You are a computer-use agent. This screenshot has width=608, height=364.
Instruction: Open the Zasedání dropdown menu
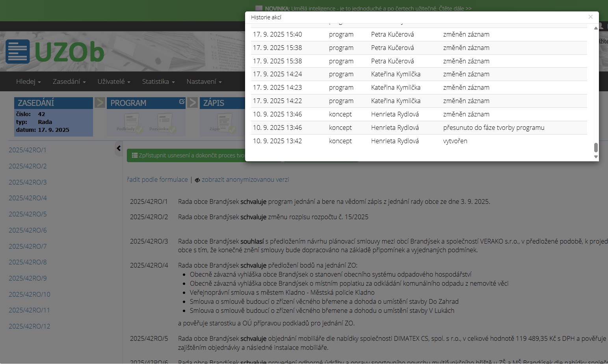click(x=69, y=81)
